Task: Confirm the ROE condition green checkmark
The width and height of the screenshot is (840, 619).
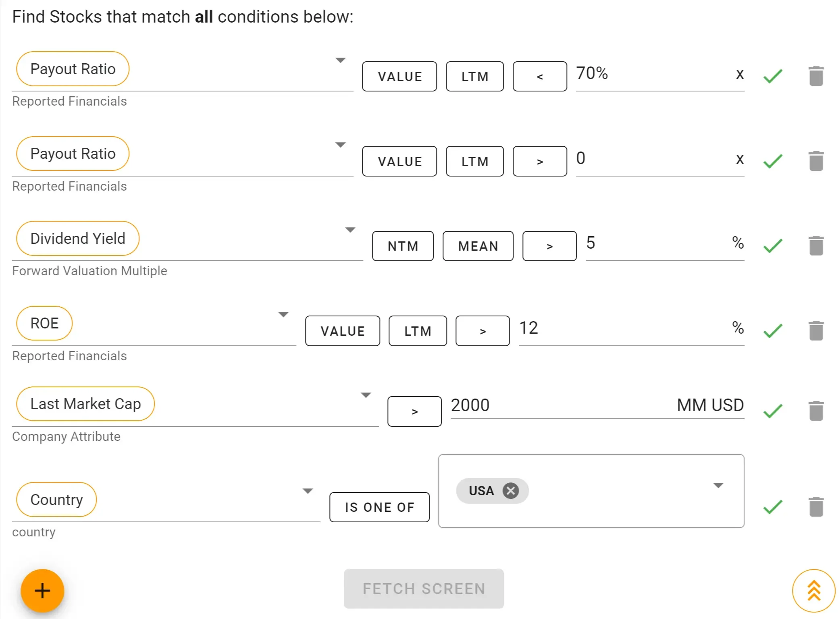Action: (773, 330)
